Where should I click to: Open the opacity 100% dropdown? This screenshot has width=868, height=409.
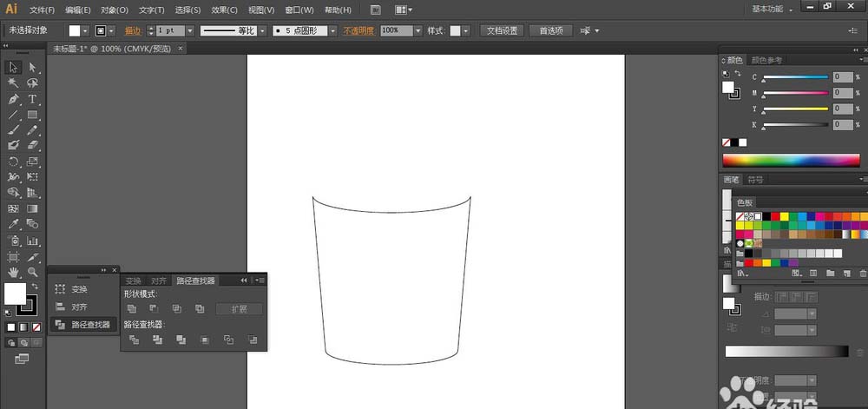[418, 31]
